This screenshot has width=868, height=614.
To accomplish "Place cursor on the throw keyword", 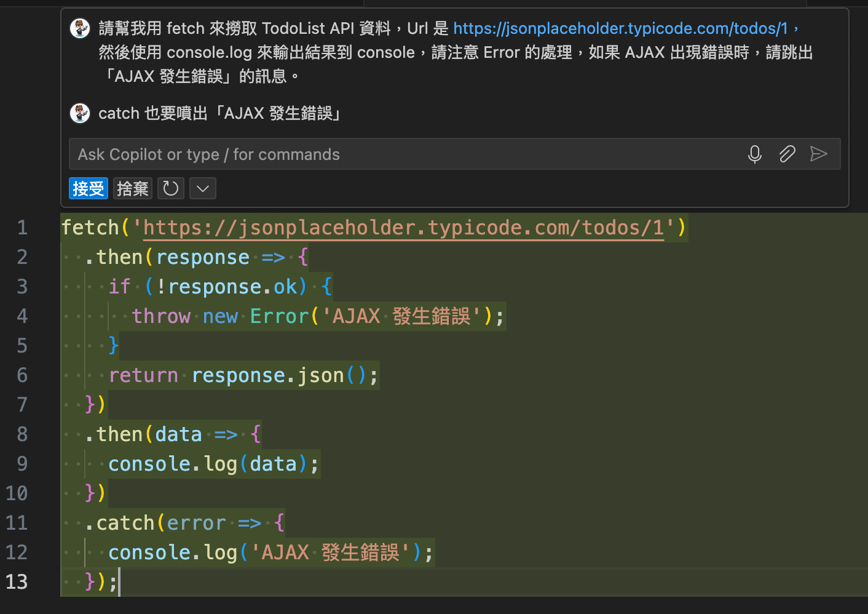I will pyautogui.click(x=161, y=316).
